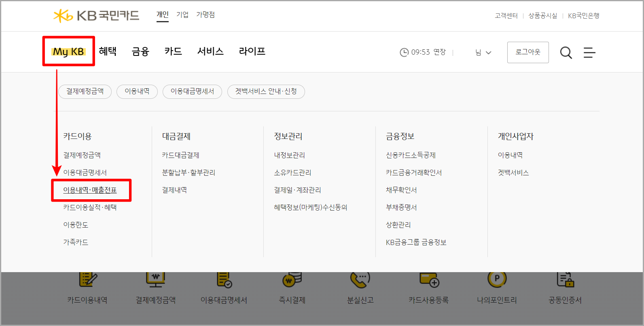Open 이용내역 under 개인사업자
The image size is (644, 326).
(510, 155)
